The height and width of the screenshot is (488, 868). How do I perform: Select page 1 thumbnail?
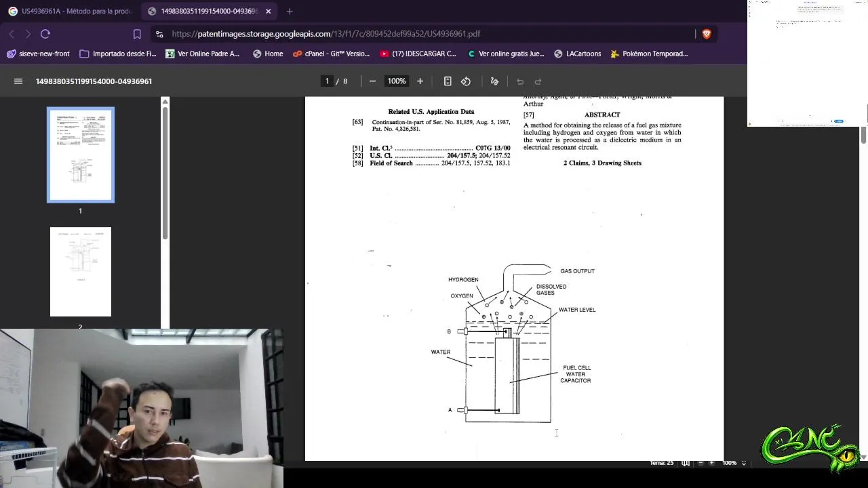tap(81, 155)
